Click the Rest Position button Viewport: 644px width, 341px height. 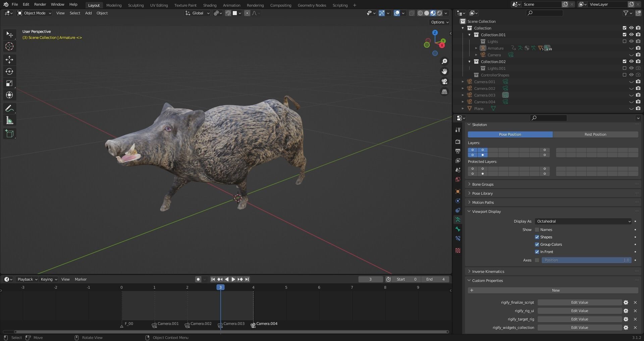pyautogui.click(x=595, y=134)
